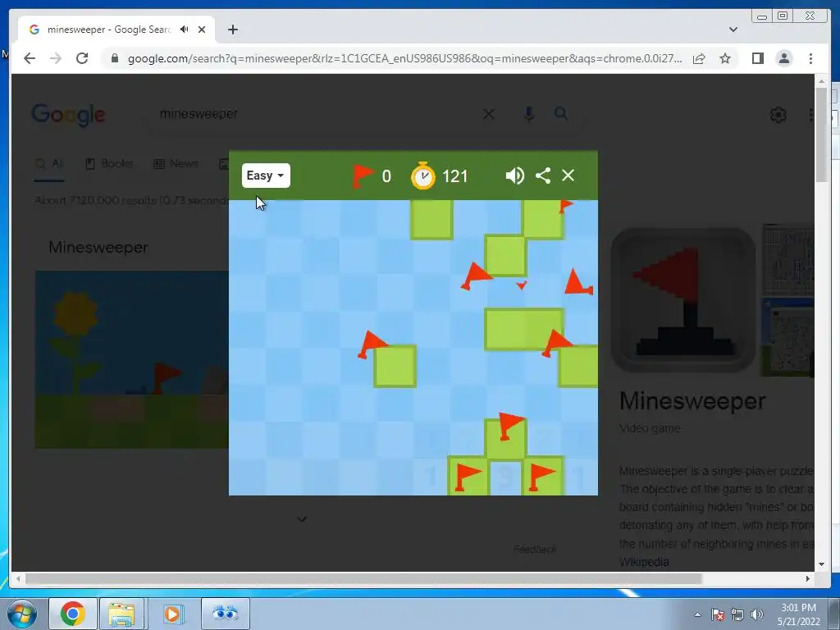The height and width of the screenshot is (630, 840).
Task: Click the Google logo
Action: point(69,115)
